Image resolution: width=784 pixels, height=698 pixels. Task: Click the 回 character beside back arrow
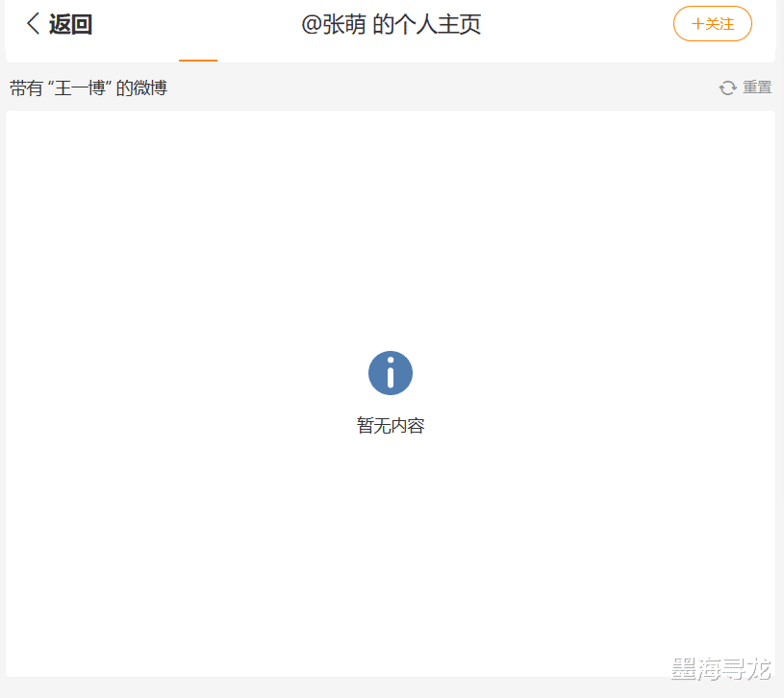click(82, 24)
